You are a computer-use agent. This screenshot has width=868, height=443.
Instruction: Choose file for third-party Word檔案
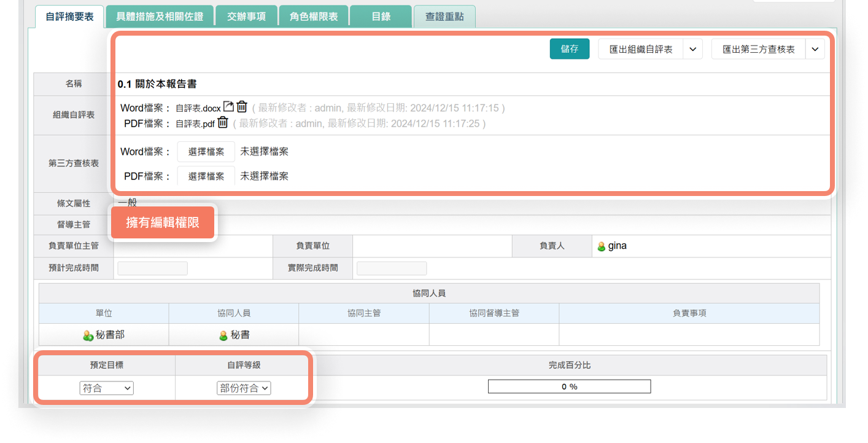point(206,152)
